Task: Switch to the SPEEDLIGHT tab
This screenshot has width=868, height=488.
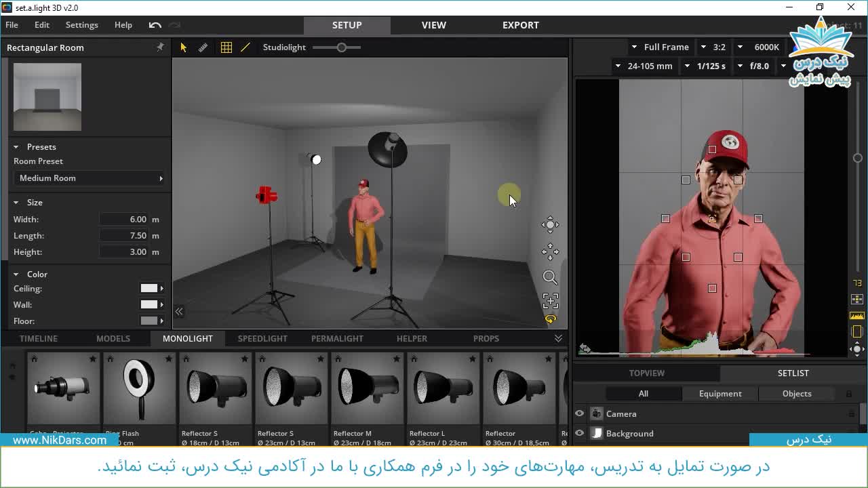Action: pyautogui.click(x=262, y=338)
